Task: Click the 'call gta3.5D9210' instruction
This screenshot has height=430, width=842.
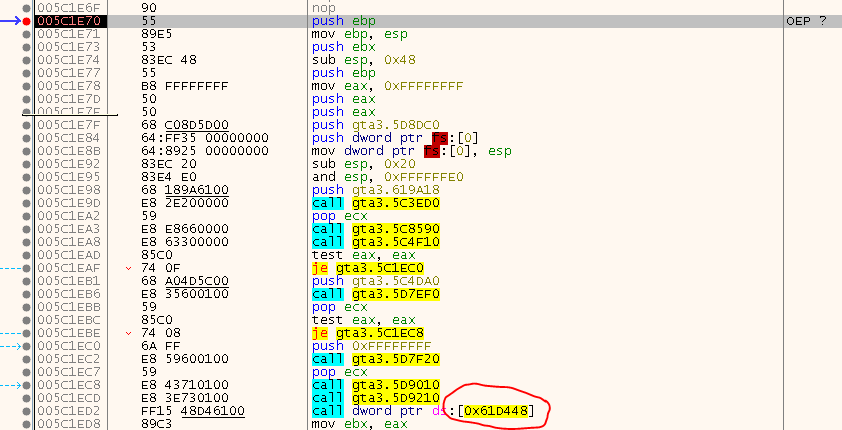Action: (376, 398)
